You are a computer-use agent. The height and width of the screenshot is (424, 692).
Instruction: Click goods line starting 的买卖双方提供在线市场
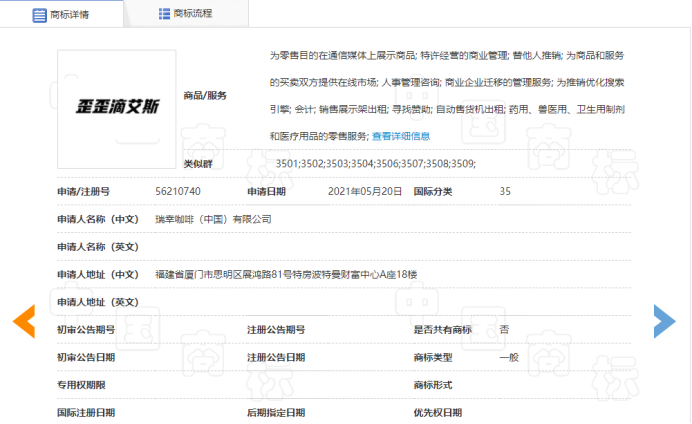pos(447,83)
